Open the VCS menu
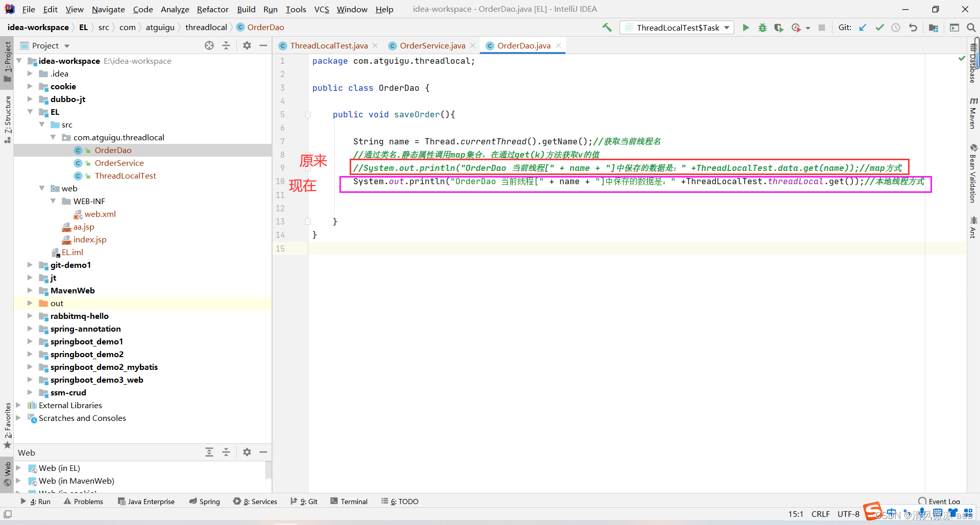Viewport: 980px width, 525px height. pos(322,9)
